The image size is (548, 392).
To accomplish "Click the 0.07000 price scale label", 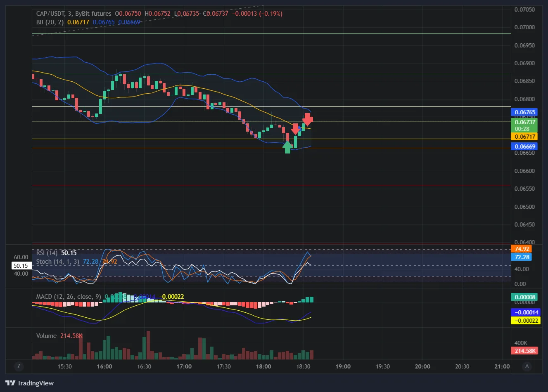I will click(x=524, y=27).
